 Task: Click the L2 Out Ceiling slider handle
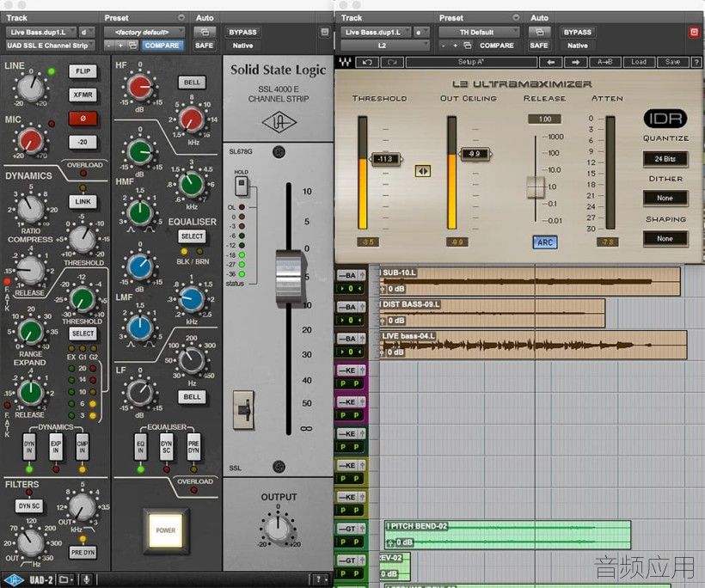pos(475,154)
